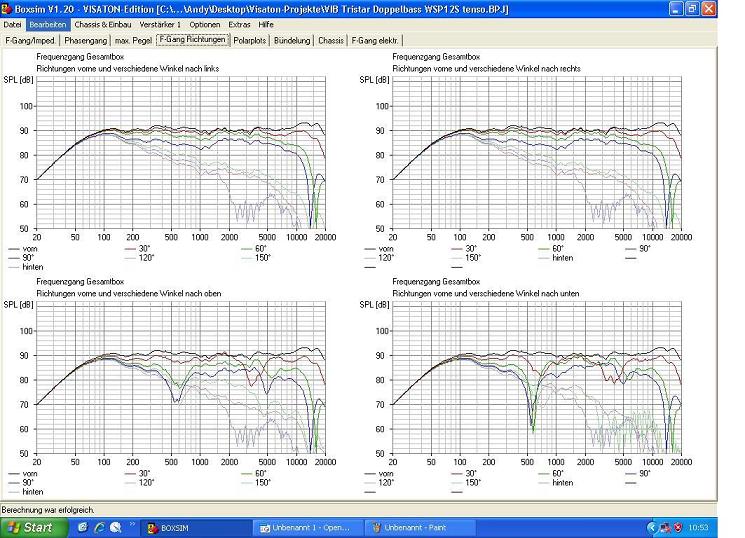This screenshot has width=745, height=538.
Task: Open the Verstärker 1 menu
Action: click(159, 24)
